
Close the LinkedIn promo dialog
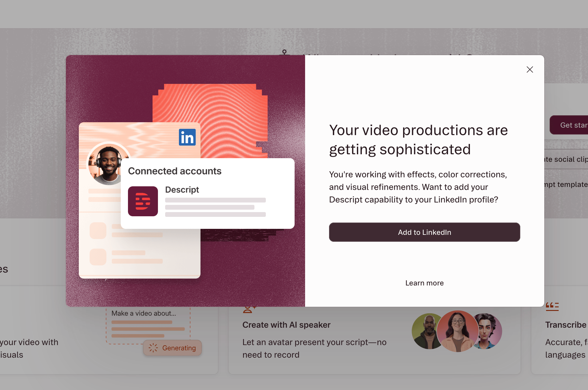(x=530, y=69)
